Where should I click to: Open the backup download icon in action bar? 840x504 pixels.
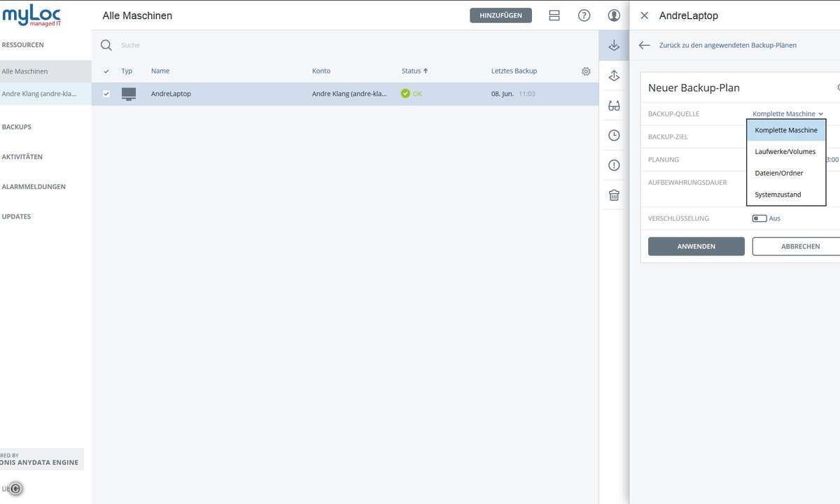tap(614, 45)
